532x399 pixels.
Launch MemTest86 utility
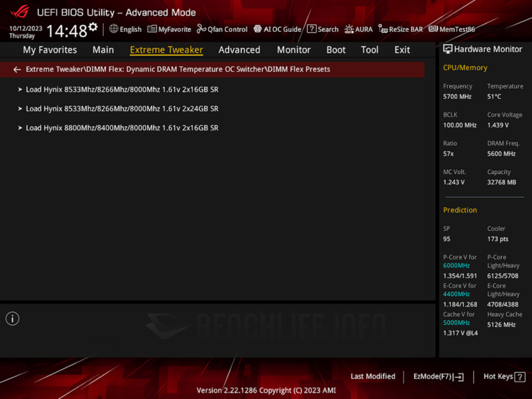(452, 29)
